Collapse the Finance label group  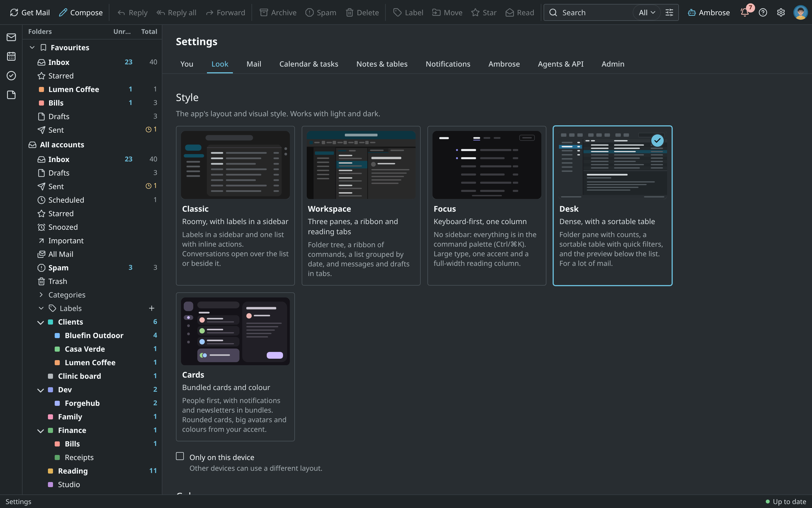click(x=41, y=431)
